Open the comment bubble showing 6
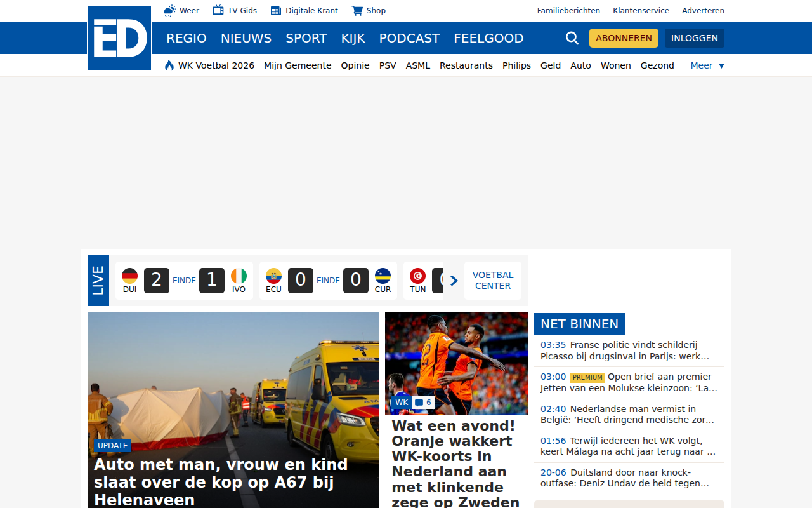812x508 pixels. point(423,403)
